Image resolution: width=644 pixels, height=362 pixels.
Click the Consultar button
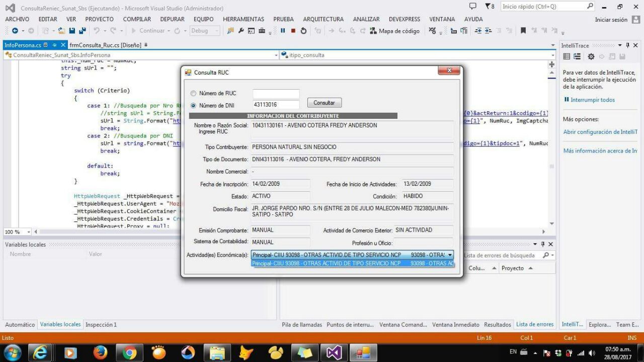point(325,103)
